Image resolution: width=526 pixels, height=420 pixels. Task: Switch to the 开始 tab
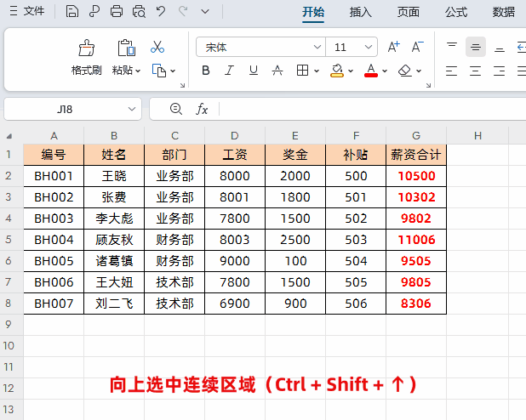313,12
